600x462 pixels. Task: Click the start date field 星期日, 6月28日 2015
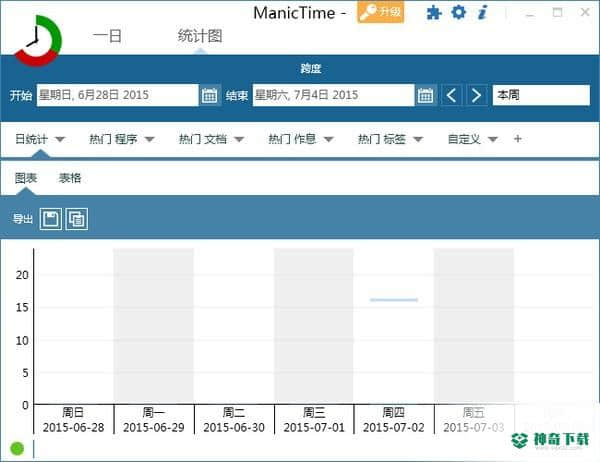(117, 95)
